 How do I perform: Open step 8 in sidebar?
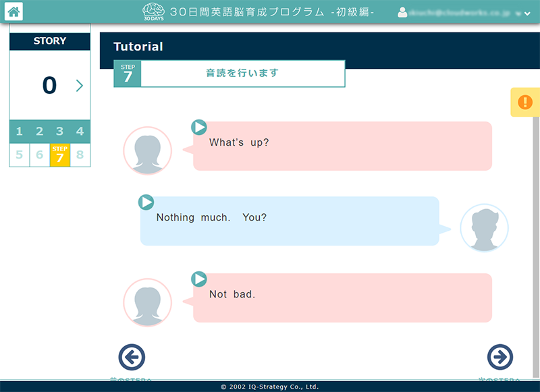tap(80, 155)
